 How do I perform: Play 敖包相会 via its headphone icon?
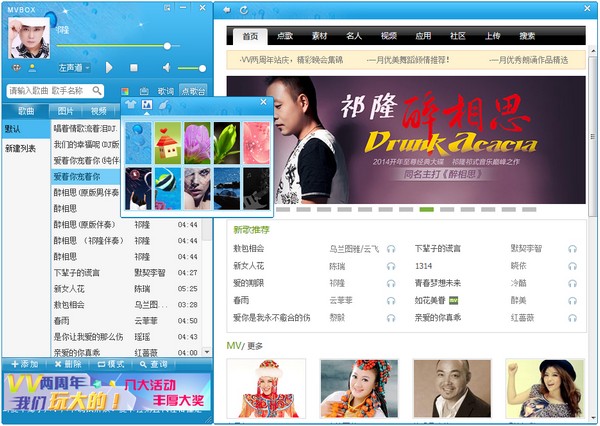(391, 249)
